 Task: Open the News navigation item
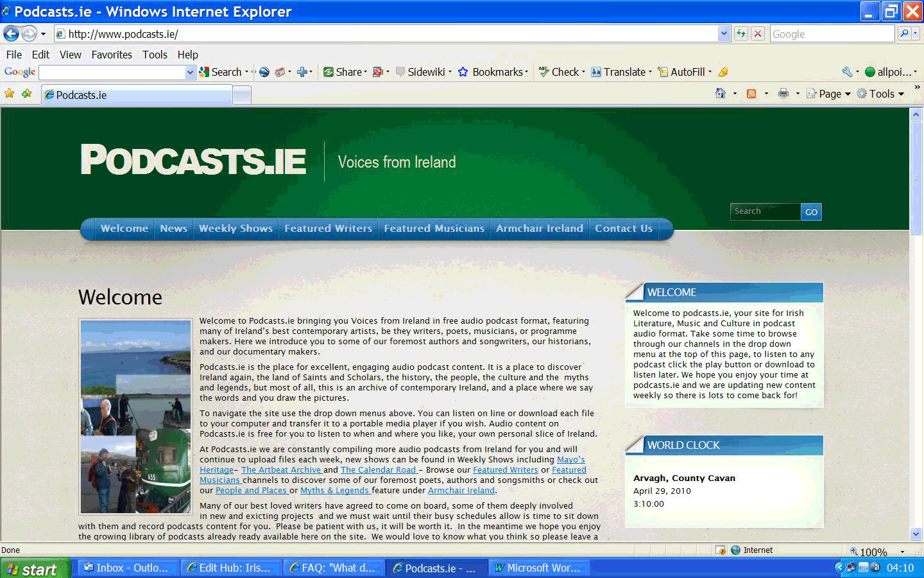pyautogui.click(x=173, y=229)
